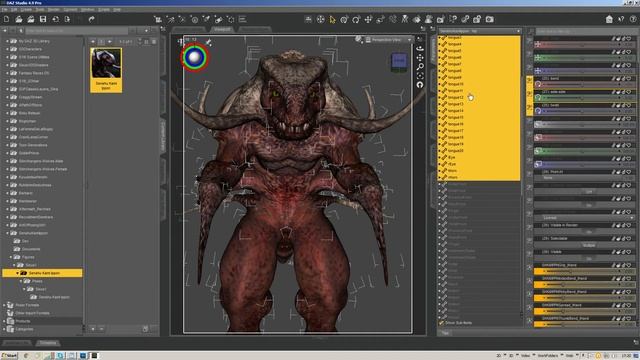Click the content library search field
The height and width of the screenshot is (360, 640).
pos(77,31)
